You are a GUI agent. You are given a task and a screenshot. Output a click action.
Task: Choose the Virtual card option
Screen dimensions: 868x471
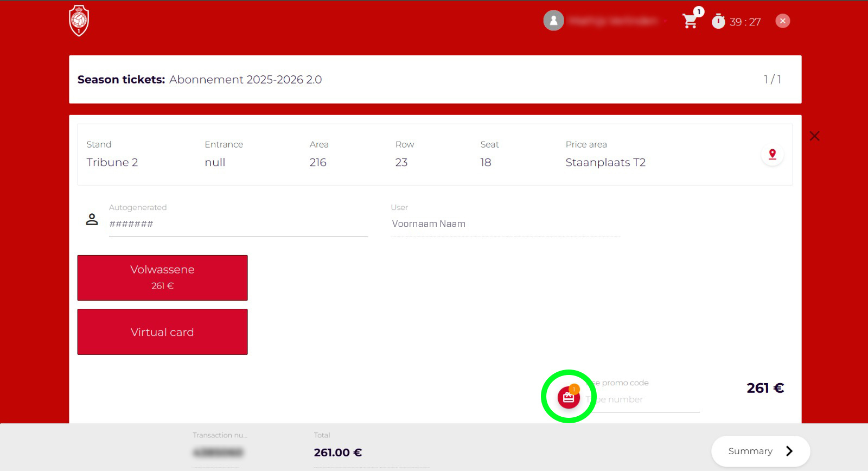point(162,332)
